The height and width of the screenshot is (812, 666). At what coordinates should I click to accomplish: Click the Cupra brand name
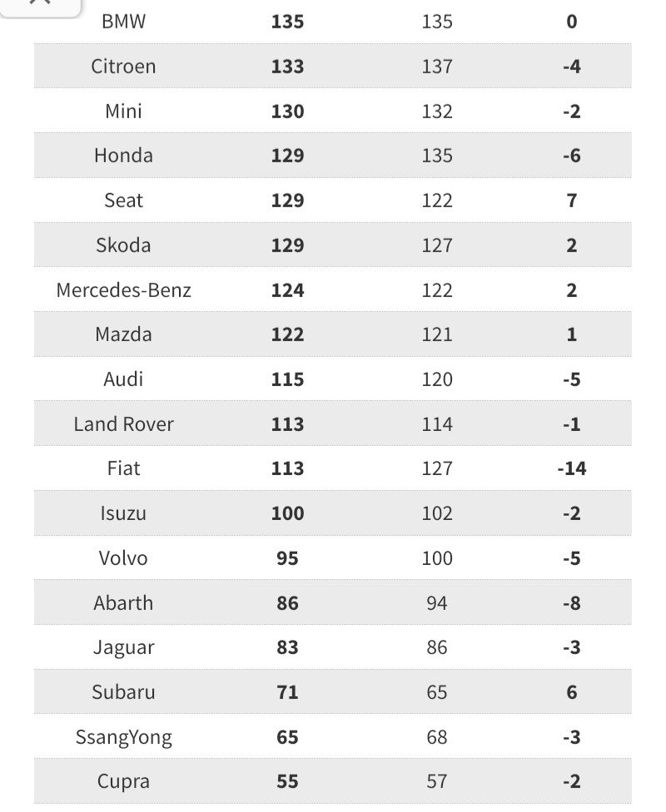[123, 782]
